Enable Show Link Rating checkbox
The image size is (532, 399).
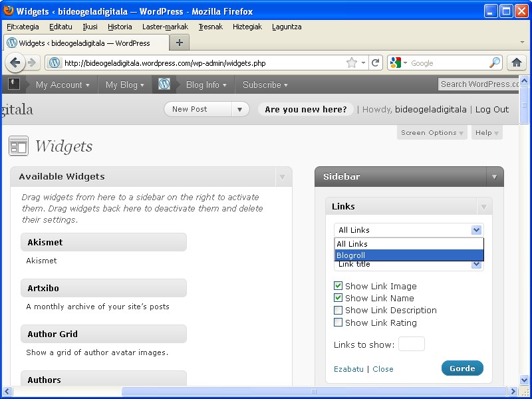pyautogui.click(x=338, y=323)
